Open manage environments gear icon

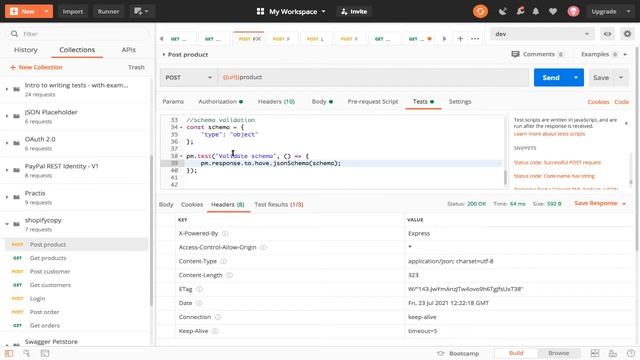tap(627, 34)
